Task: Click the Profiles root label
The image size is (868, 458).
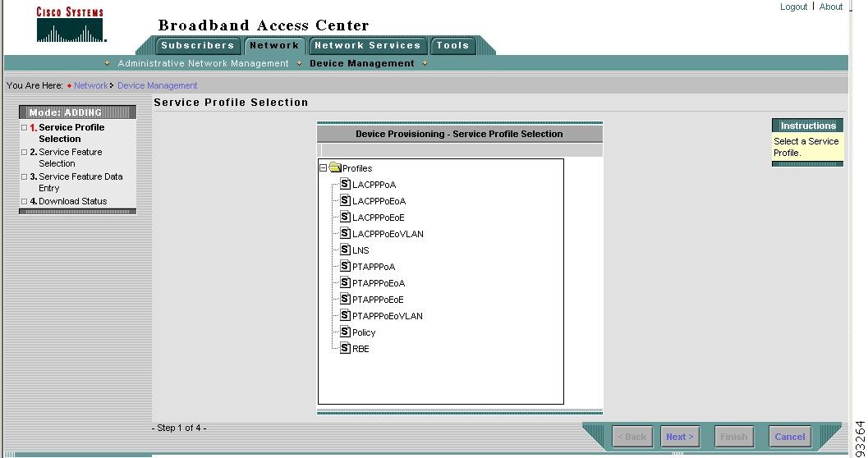Action: coord(357,169)
